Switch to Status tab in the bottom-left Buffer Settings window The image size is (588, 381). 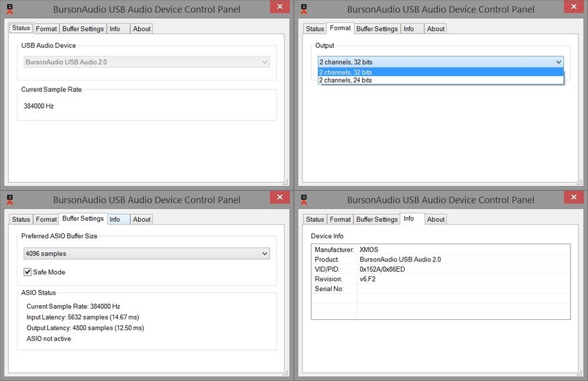[x=21, y=219]
